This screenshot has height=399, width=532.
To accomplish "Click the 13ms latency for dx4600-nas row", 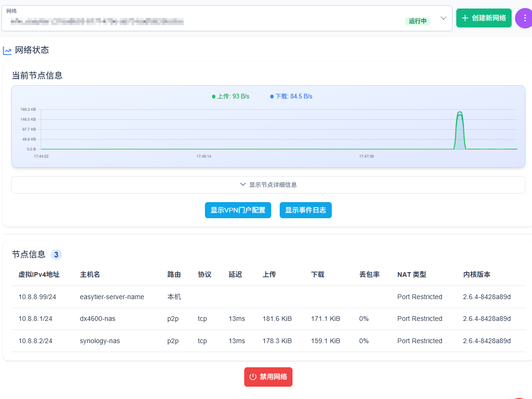I will click(x=237, y=319).
